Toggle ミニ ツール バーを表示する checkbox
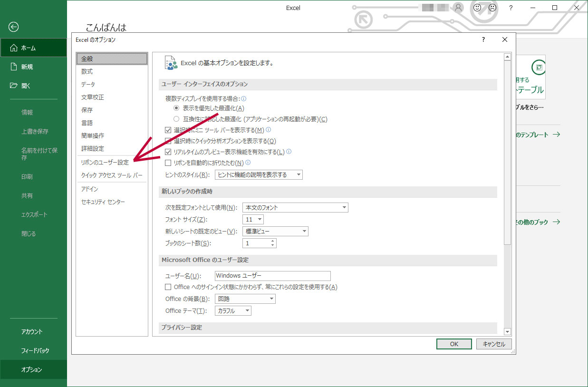 point(168,130)
